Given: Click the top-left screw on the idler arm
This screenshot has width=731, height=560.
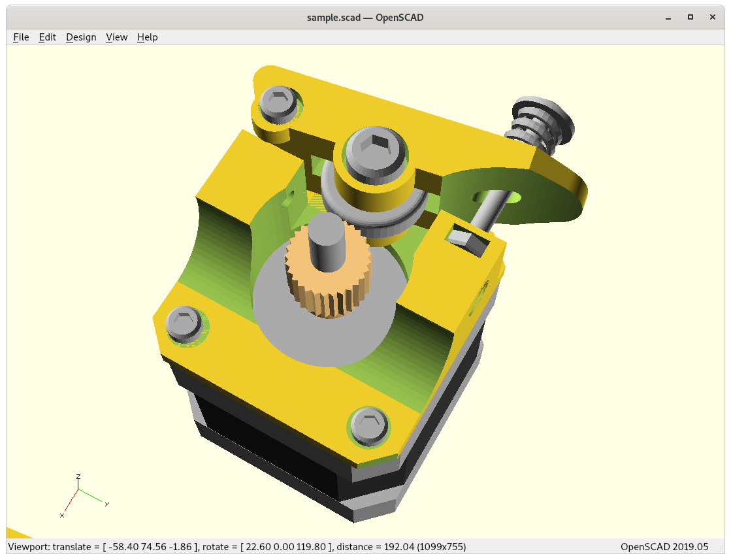Looking at the screenshot, I should pyautogui.click(x=278, y=104).
